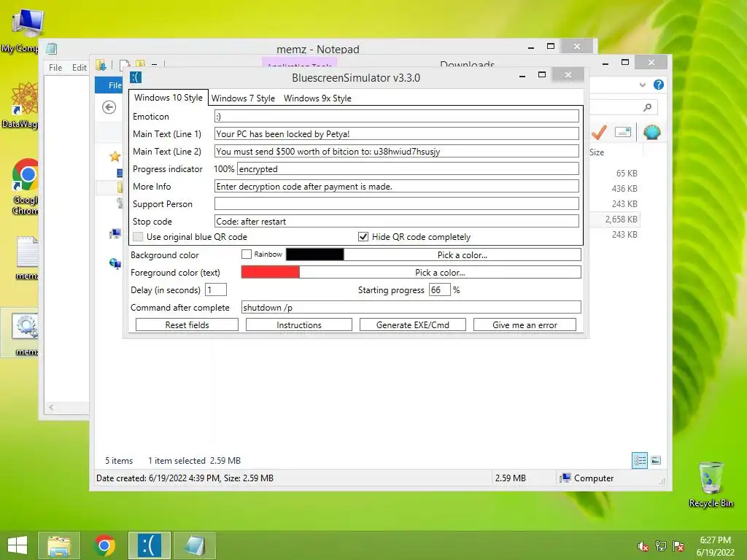Viewport: 747px width, 560px height.
Task: Select BluescreenSimulator taskbar button
Action: pyautogui.click(x=149, y=545)
